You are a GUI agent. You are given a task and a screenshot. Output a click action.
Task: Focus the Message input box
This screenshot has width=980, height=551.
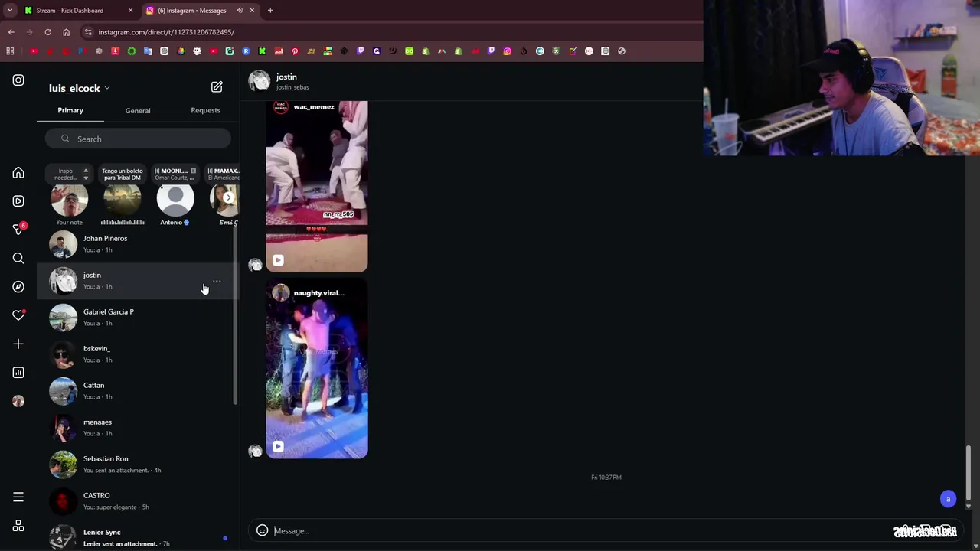tap(582, 530)
